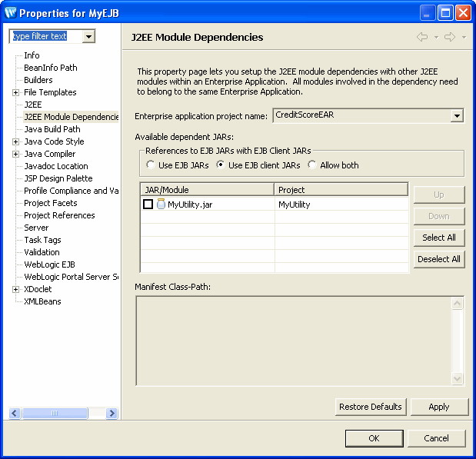Click the Apply button
This screenshot has height=459, width=476.
439,407
